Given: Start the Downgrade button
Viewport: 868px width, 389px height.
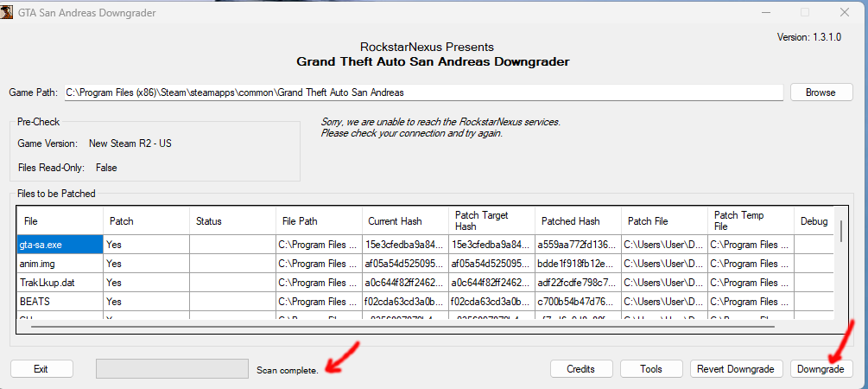Looking at the screenshot, I should point(821,369).
